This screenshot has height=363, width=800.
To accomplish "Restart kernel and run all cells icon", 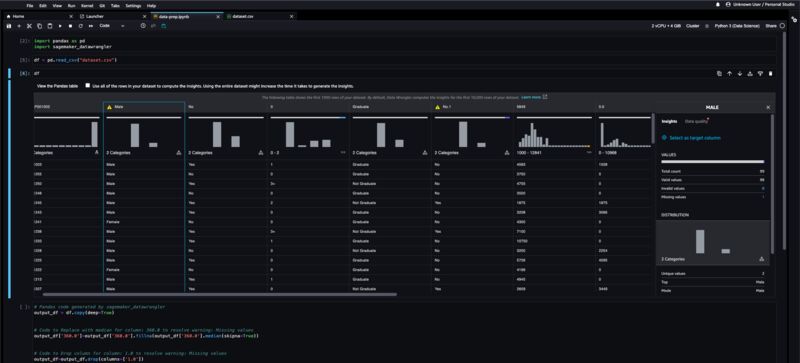I will (x=91, y=26).
